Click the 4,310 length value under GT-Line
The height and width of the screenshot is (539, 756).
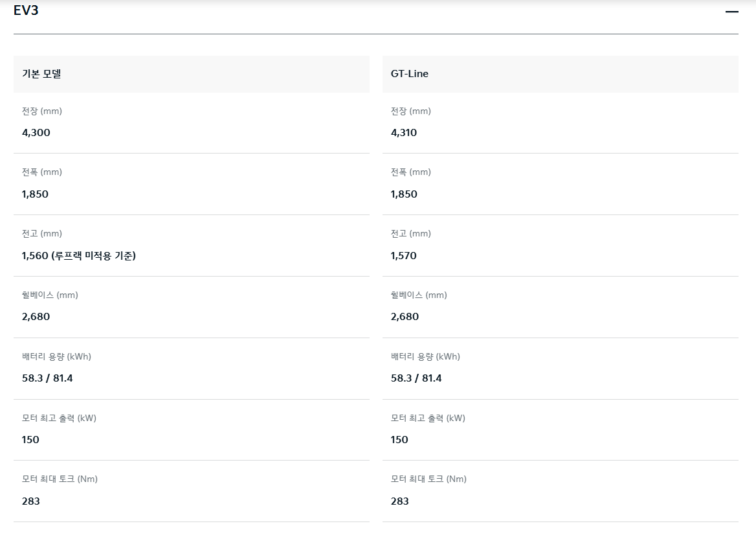404,133
